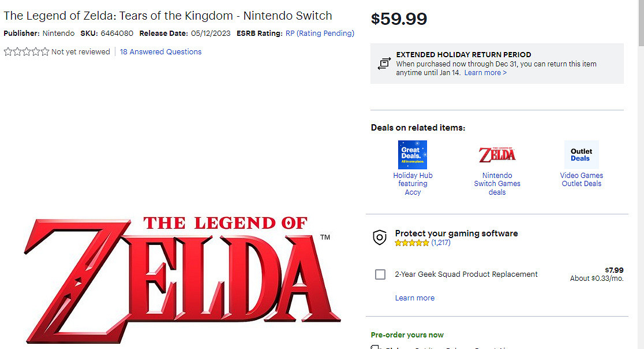This screenshot has height=349, width=644.
Task: Click the trademark symbol beside the Zelda logo
Action: coord(325,237)
